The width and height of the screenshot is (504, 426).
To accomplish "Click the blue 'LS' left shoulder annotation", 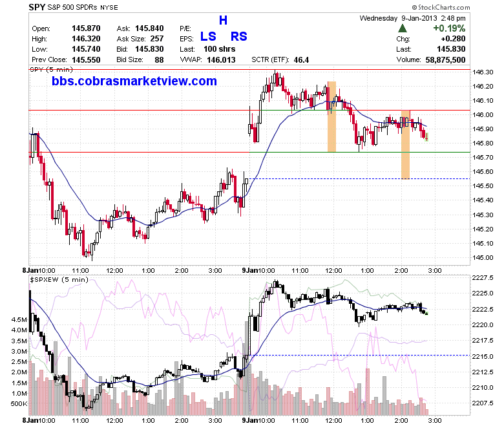I will click(x=208, y=36).
